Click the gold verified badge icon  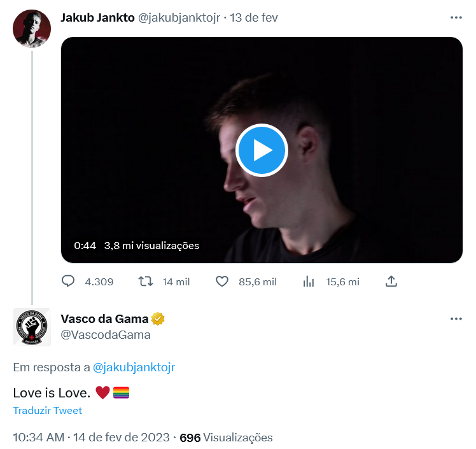[158, 318]
